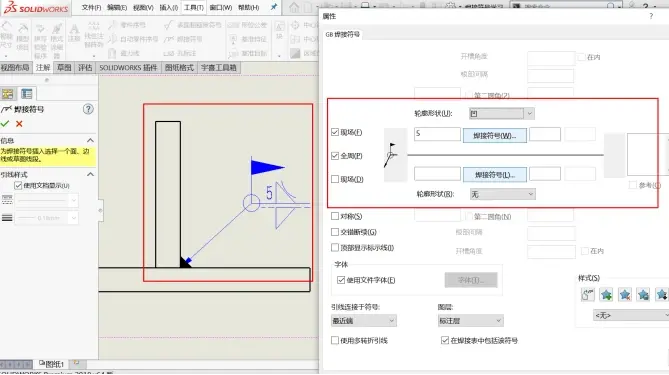The width and height of the screenshot is (669, 375).
Task: Select 形位公差 geometric tolerance tool
Action: (247, 25)
